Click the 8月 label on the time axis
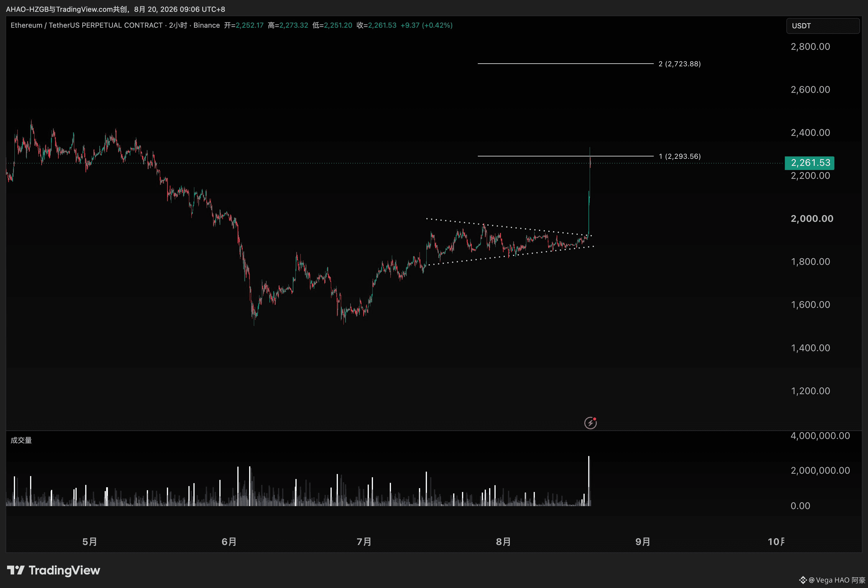Screen dimensions: 868x588 click(x=503, y=542)
